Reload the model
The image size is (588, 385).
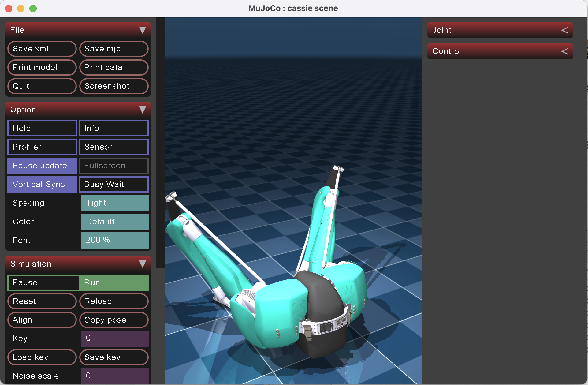click(114, 301)
